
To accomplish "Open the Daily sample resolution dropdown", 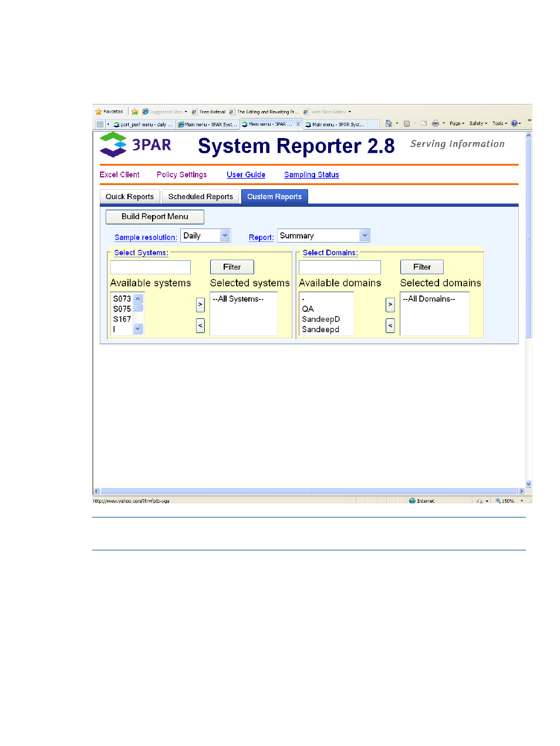I will tap(205, 236).
